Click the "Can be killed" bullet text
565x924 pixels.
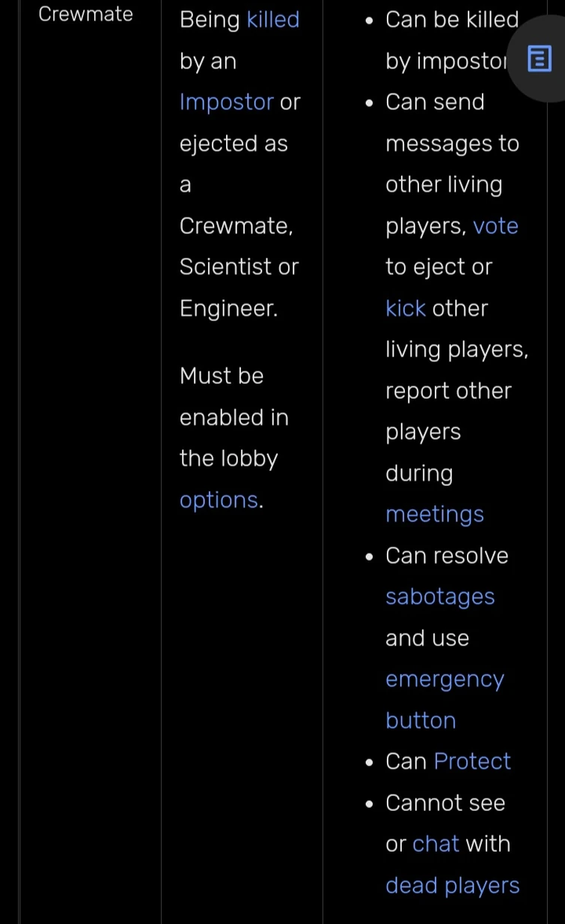pos(452,19)
